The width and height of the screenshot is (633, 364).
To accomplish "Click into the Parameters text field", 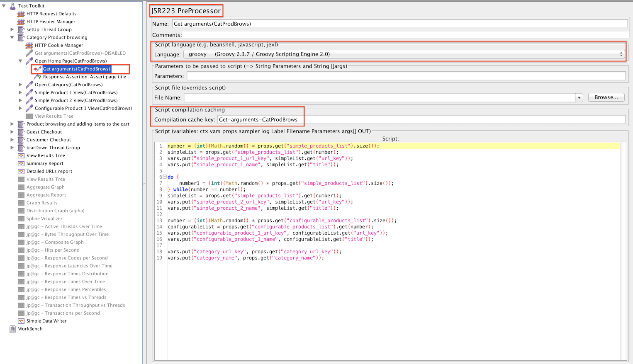I will (x=406, y=76).
